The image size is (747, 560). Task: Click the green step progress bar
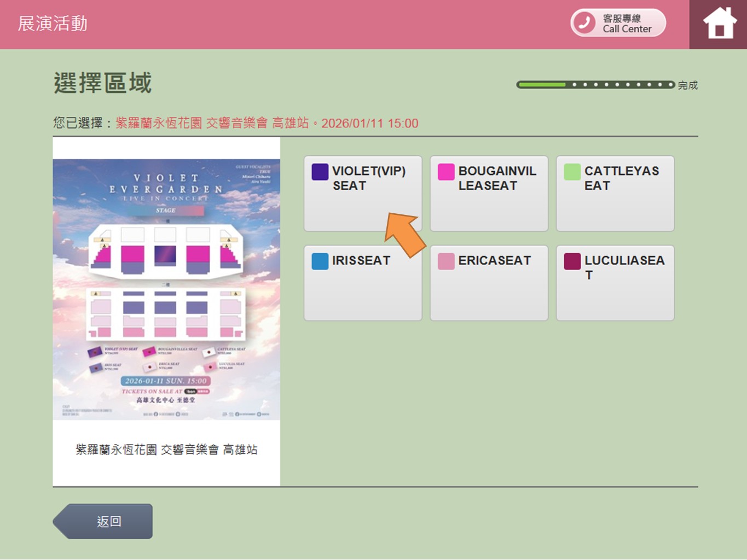[595, 85]
